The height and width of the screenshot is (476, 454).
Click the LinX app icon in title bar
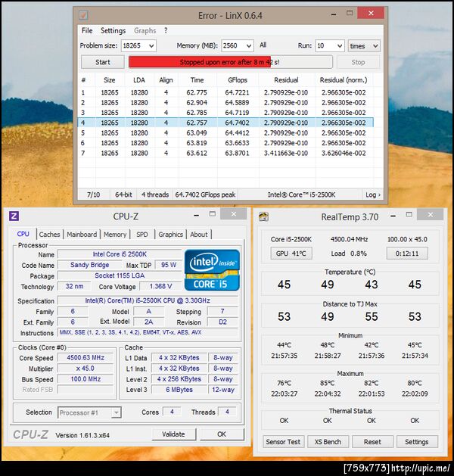(83, 15)
